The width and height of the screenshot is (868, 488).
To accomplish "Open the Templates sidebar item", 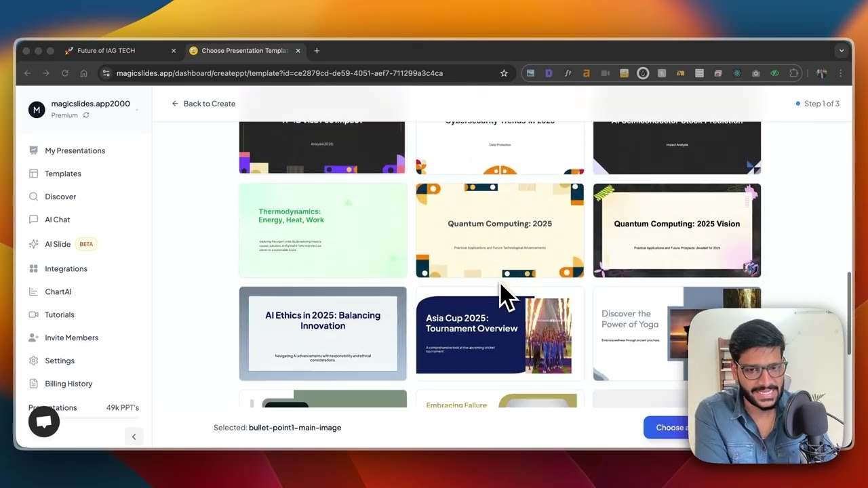I will [56, 174].
